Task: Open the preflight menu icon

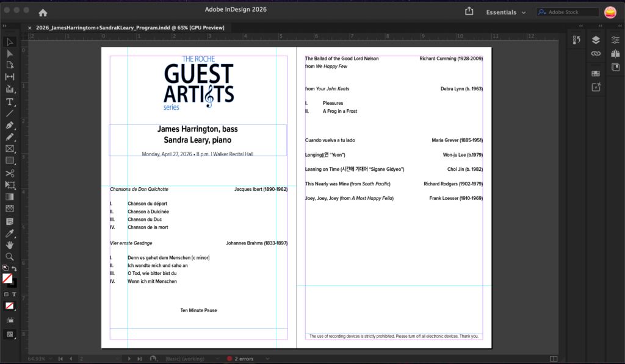Action: pos(153,359)
